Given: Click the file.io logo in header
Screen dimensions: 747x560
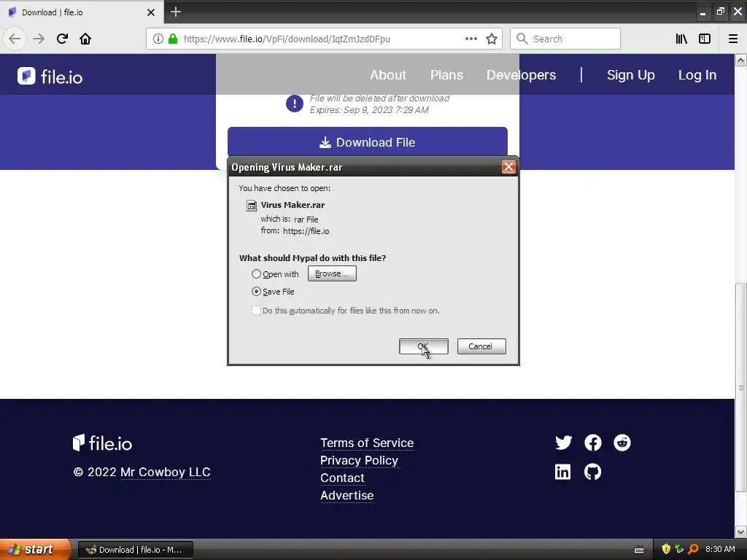Looking at the screenshot, I should pyautogui.click(x=50, y=76).
